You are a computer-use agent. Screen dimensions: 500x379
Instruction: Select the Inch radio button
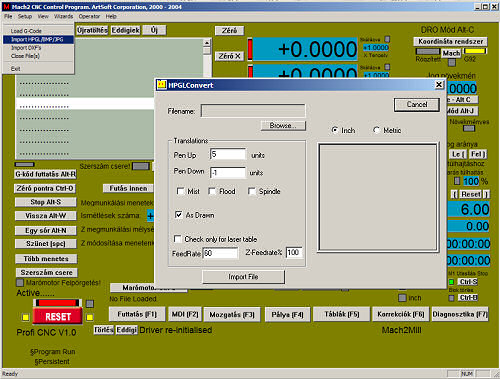pos(335,130)
